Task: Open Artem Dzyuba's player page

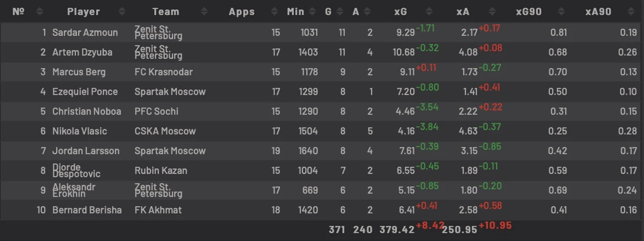Action: point(82,52)
